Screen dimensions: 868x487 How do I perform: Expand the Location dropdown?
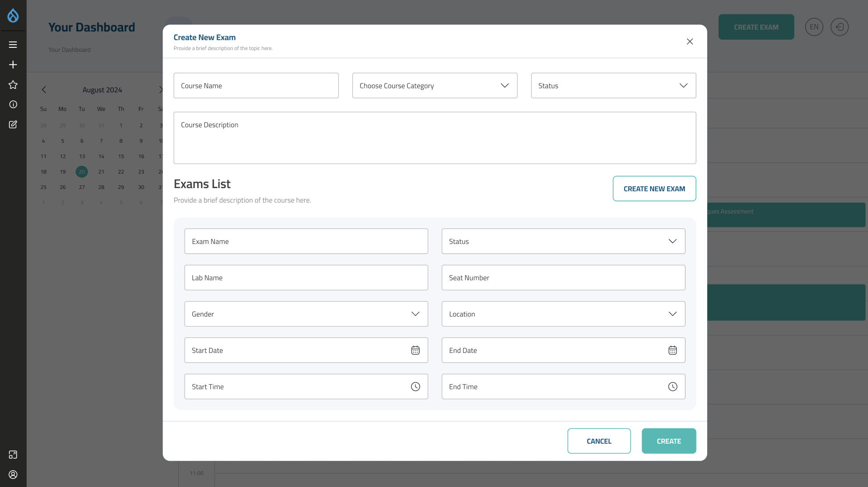(563, 314)
